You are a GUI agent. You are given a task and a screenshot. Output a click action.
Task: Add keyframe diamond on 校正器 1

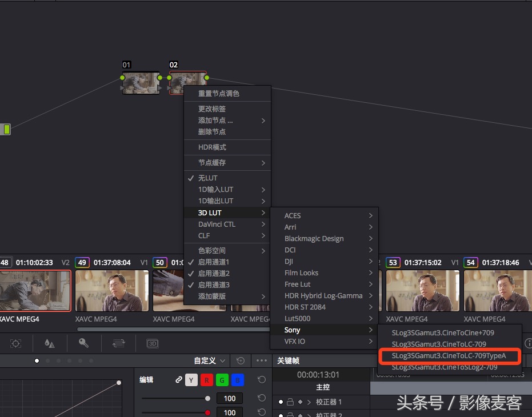(x=300, y=402)
